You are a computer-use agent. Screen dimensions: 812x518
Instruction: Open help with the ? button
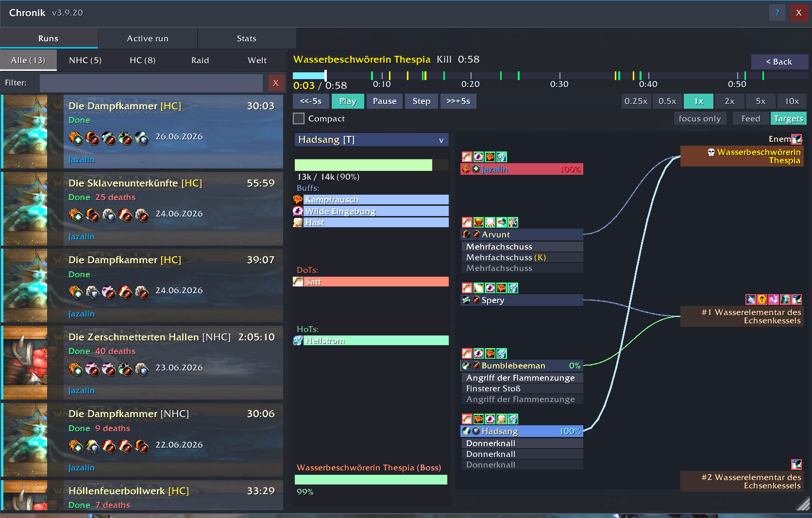(x=777, y=13)
